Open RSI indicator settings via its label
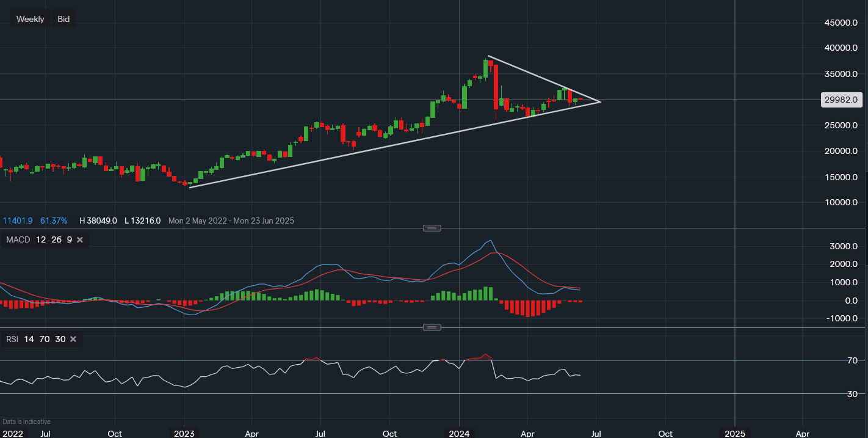 click(x=12, y=339)
